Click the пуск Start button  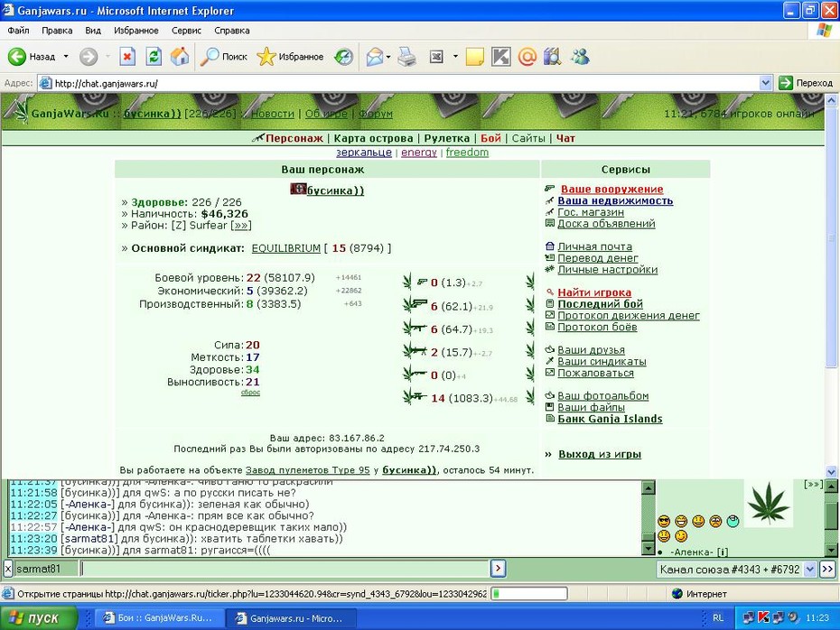coord(39,617)
